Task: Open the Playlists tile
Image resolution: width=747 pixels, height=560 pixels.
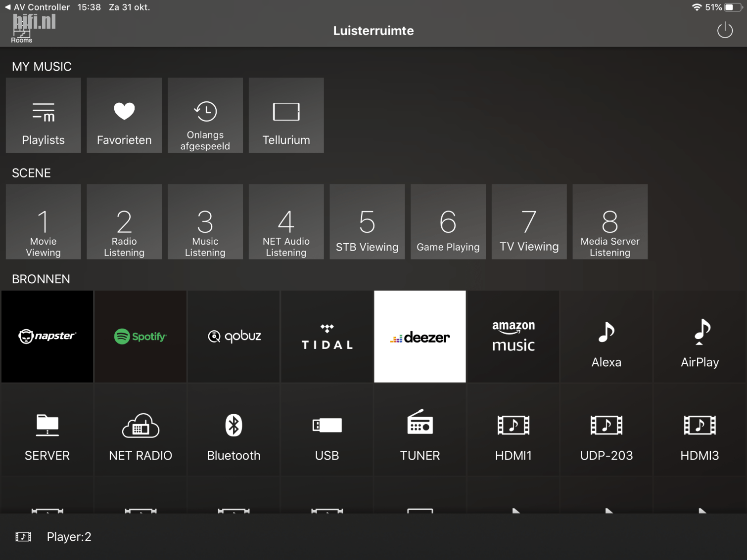Action: pos(44,115)
